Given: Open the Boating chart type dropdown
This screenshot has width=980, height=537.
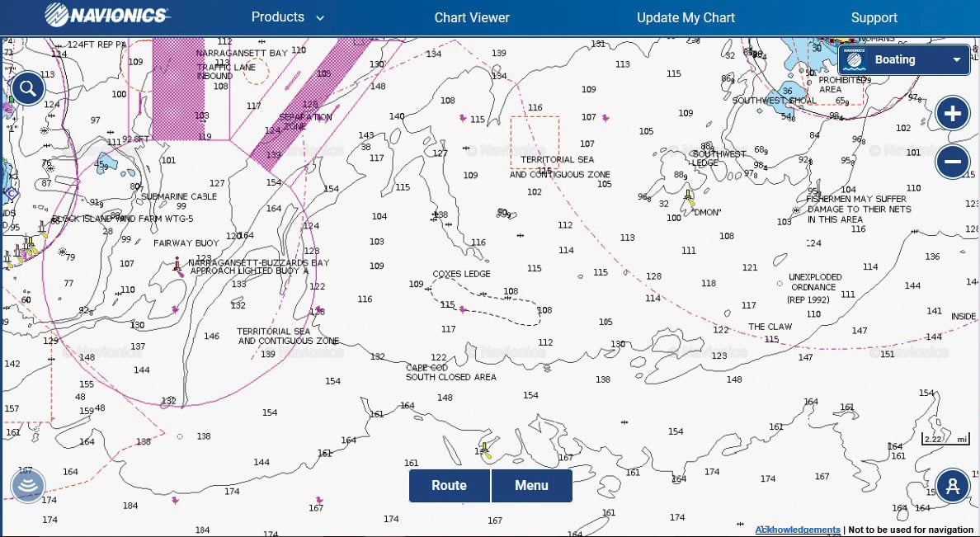Looking at the screenshot, I should click(x=904, y=59).
